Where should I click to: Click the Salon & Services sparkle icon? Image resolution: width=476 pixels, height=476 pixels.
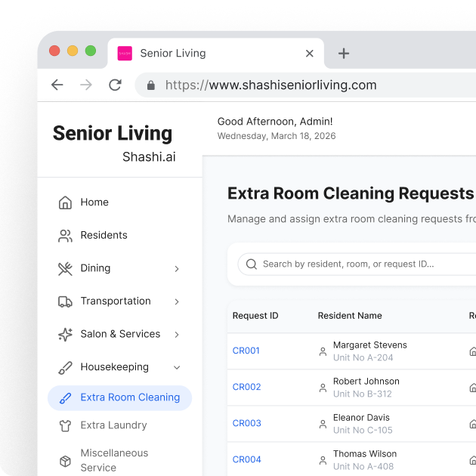click(65, 334)
